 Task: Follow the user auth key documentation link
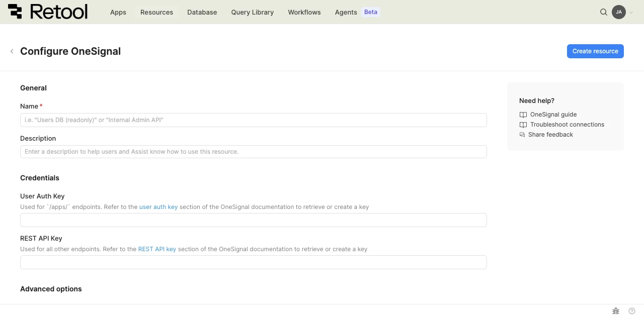158,207
